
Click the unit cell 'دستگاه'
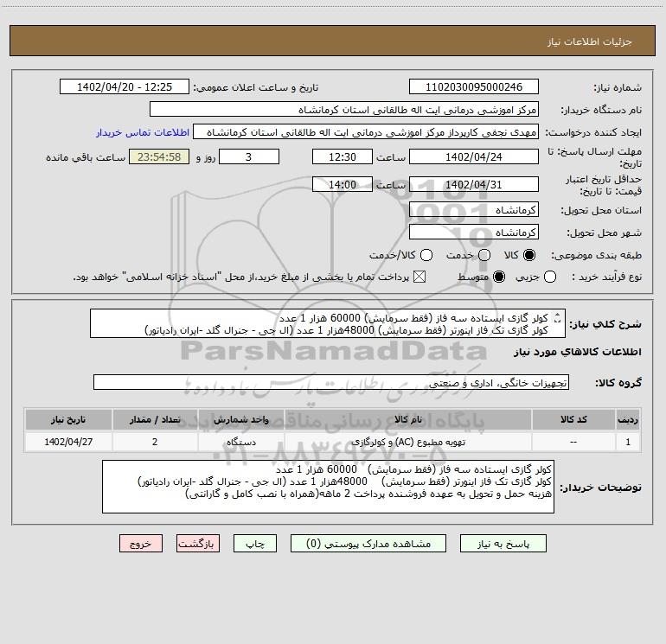(x=240, y=442)
